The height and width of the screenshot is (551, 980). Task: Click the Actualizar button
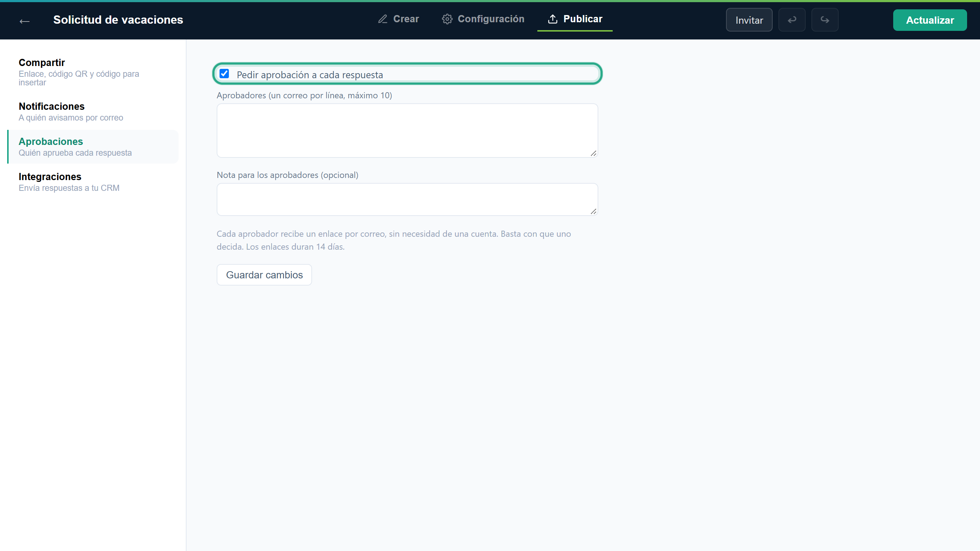[929, 20]
